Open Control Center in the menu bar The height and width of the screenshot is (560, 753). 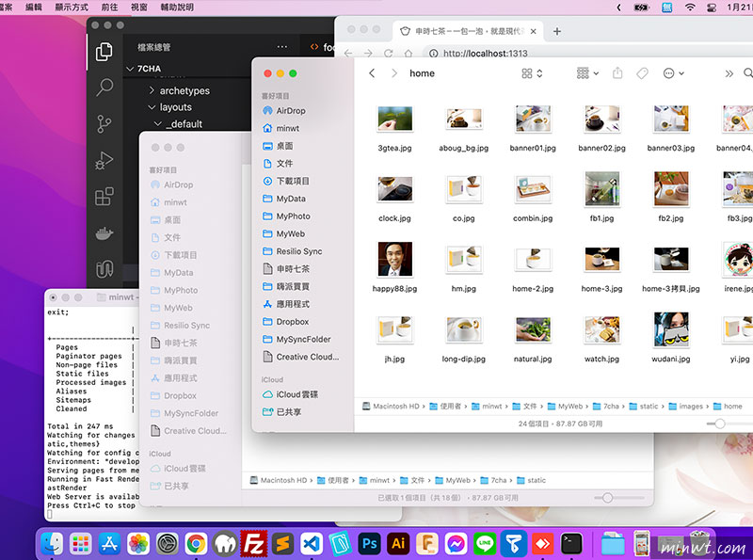coord(713,8)
